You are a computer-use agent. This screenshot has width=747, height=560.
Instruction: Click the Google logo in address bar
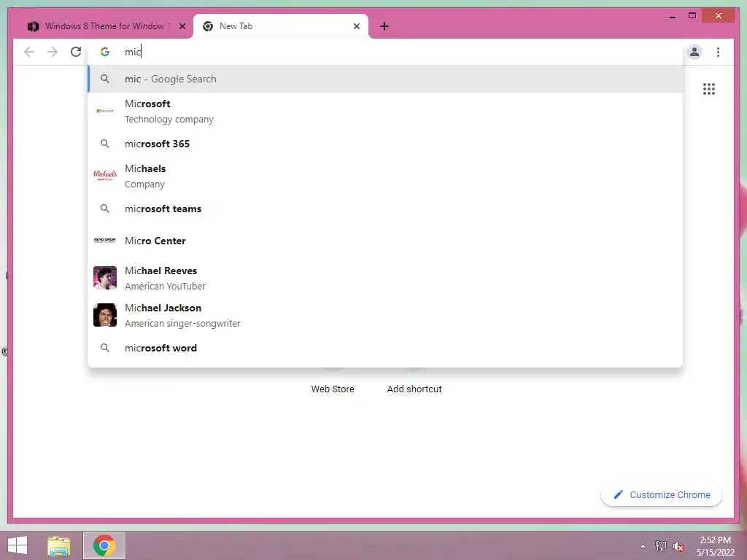[105, 52]
